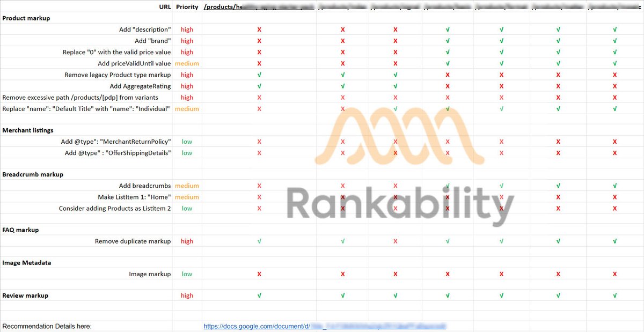644x332 pixels.
Task: Select the green checkmark in Remove legacy Product type markup
Action: (259, 75)
